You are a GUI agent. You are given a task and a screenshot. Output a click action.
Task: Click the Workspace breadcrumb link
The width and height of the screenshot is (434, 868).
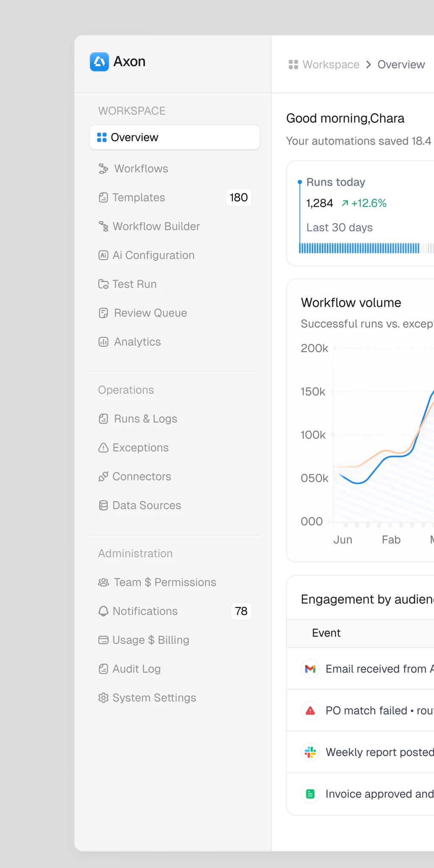tap(331, 64)
